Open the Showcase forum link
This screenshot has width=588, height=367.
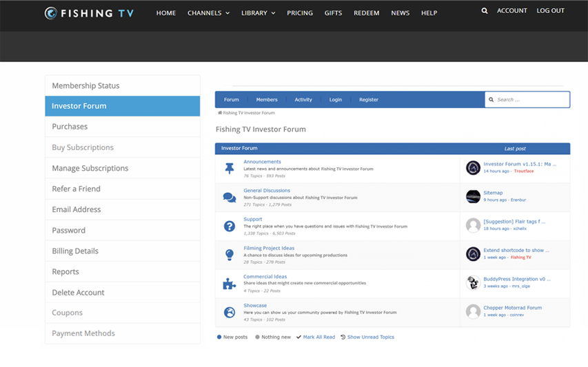[x=255, y=306]
